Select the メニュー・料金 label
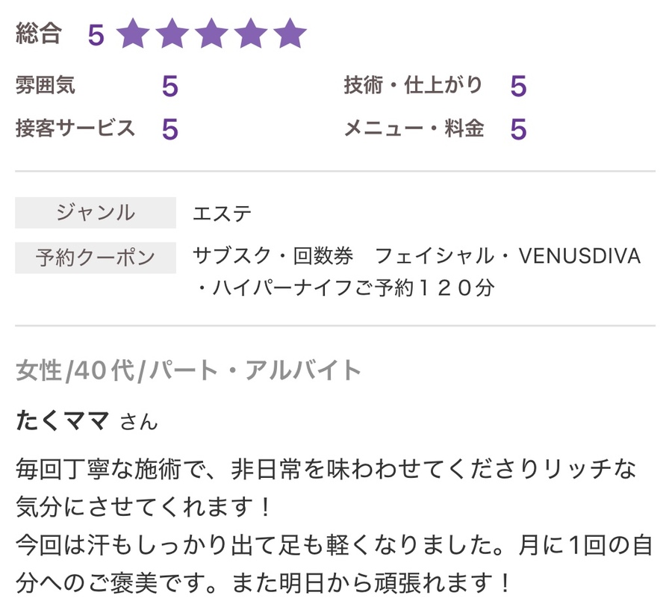 tap(413, 128)
